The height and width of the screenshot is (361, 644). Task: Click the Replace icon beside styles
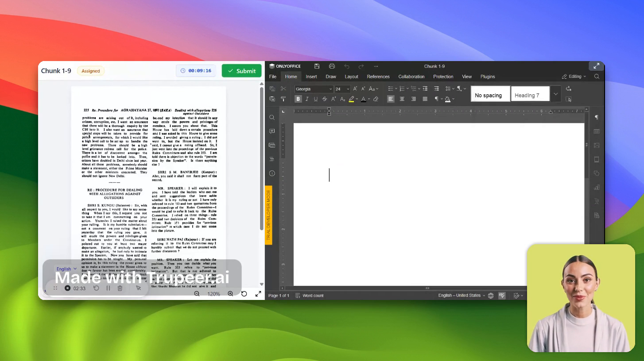(569, 88)
